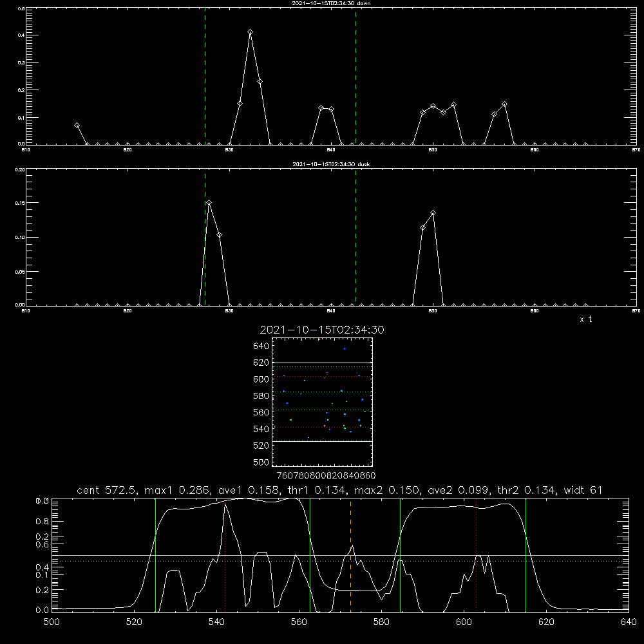
Task: Select the leftmost raised diamond in the dawn plot
Action: [x=77, y=126]
